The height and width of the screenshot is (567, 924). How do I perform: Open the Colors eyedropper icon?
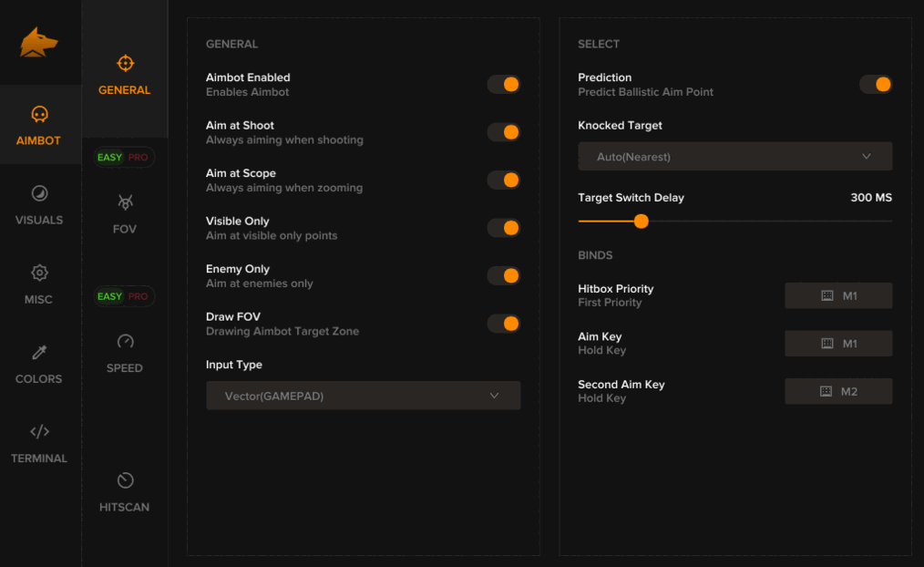[39, 352]
